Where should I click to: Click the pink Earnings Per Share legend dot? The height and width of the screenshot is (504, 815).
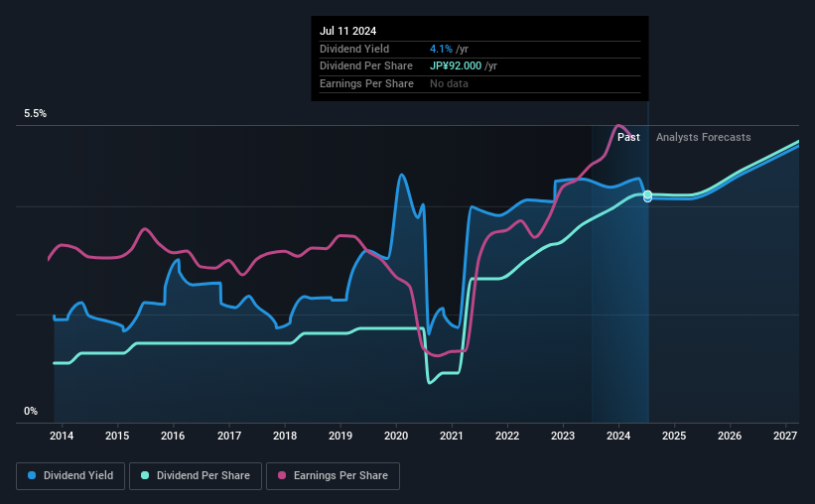point(282,475)
